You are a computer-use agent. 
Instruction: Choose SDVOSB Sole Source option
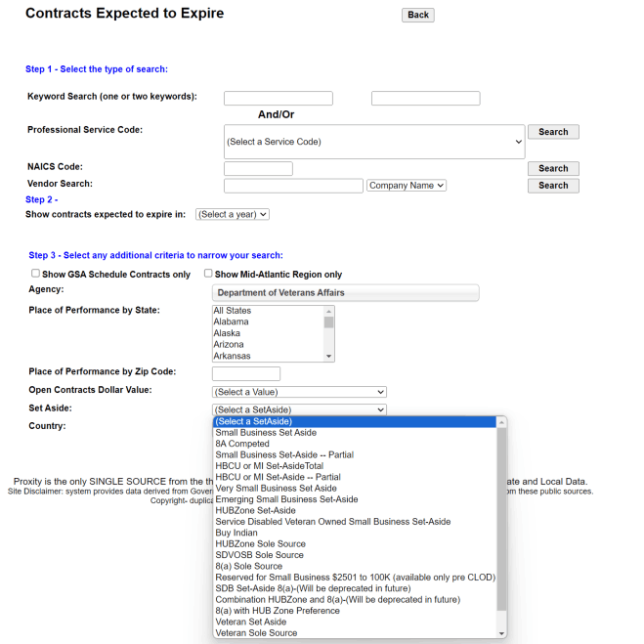pyautogui.click(x=355, y=555)
